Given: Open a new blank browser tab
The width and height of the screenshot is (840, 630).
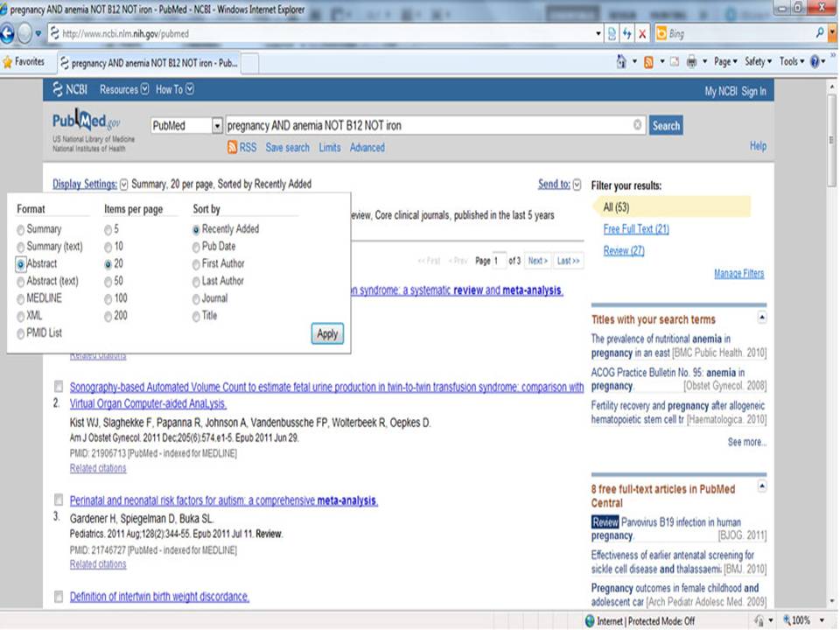Looking at the screenshot, I should 250,63.
